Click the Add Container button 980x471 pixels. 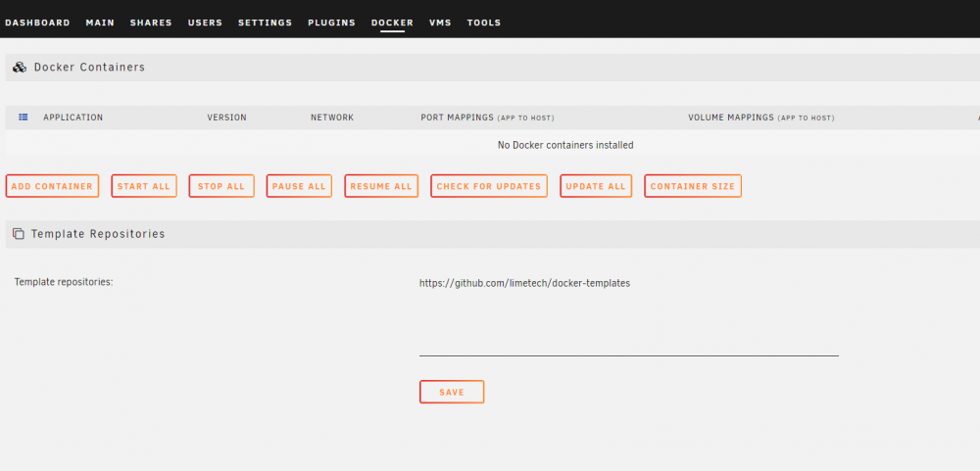point(52,186)
